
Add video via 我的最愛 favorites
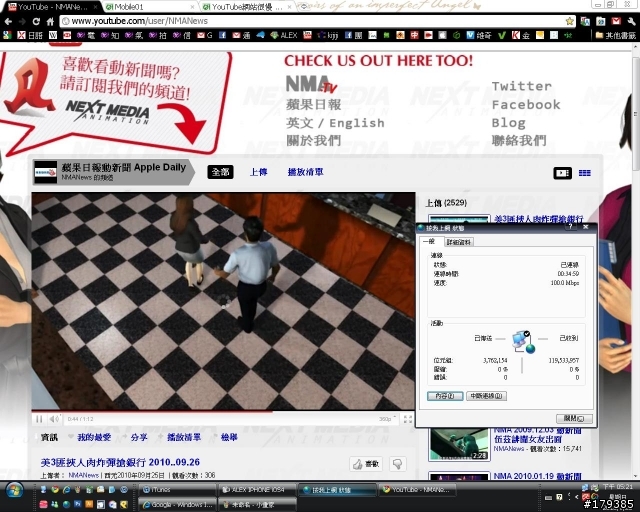[x=94, y=437]
